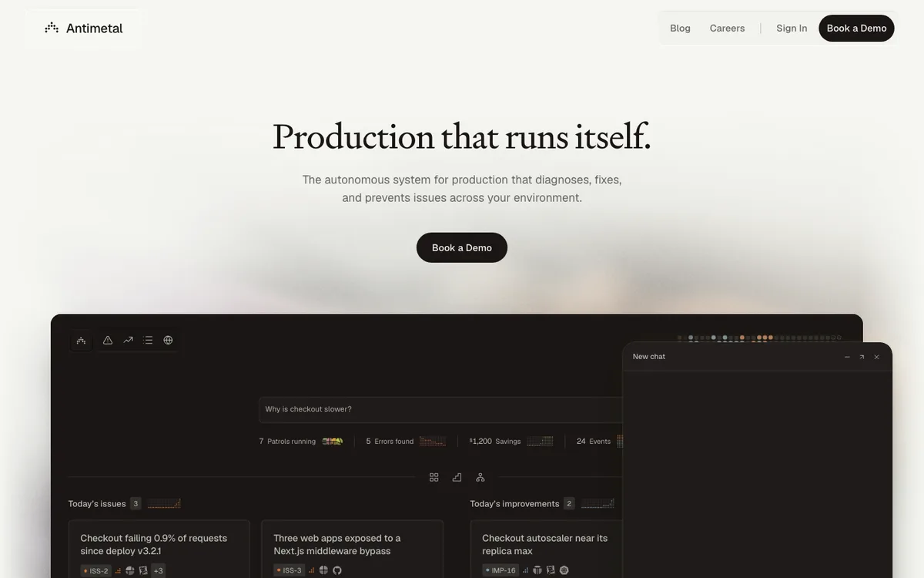Open the alerts warning triangle icon
Viewport: 924px width, 578px height.
point(108,340)
